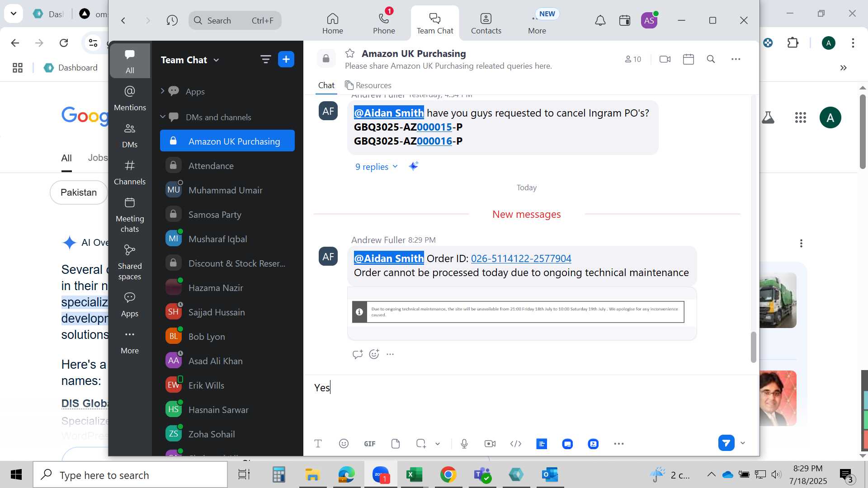Screen dimensions: 868x488
Task: Add a reaction to Andrew's message
Action: (x=374, y=354)
